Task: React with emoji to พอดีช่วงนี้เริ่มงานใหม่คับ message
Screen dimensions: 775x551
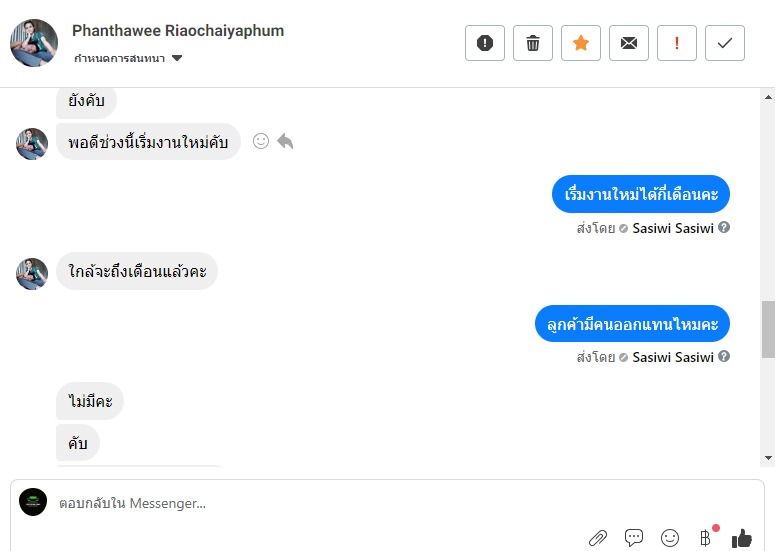Action: 261,142
